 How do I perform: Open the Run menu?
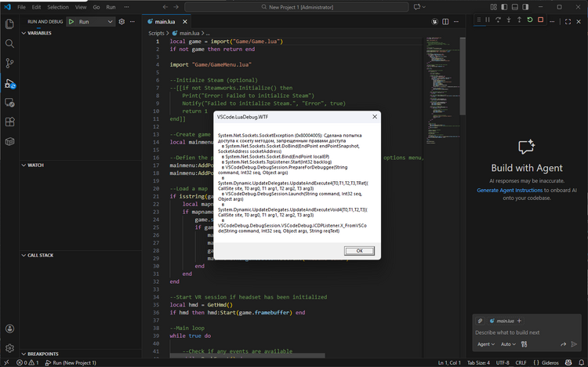point(111,7)
